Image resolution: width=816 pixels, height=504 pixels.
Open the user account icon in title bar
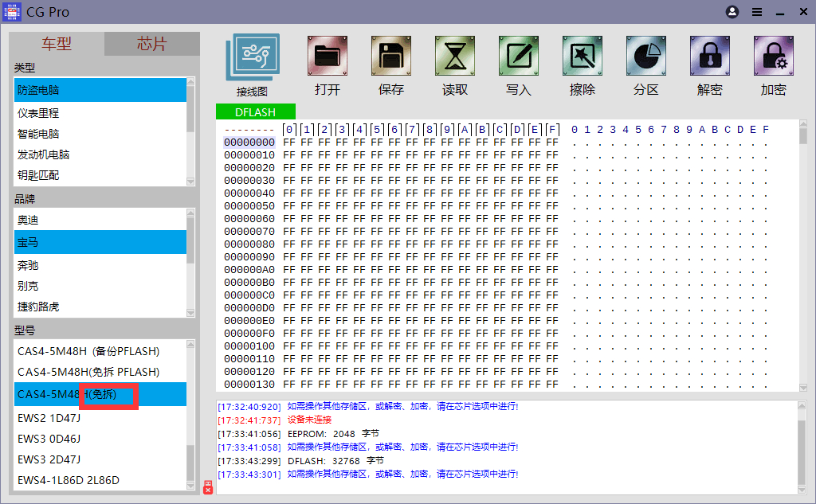click(x=732, y=12)
